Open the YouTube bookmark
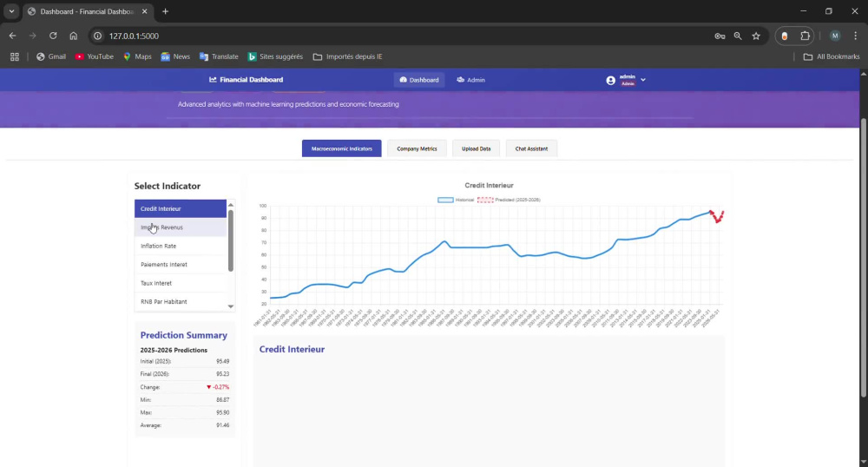The height and width of the screenshot is (467, 868). click(94, 56)
